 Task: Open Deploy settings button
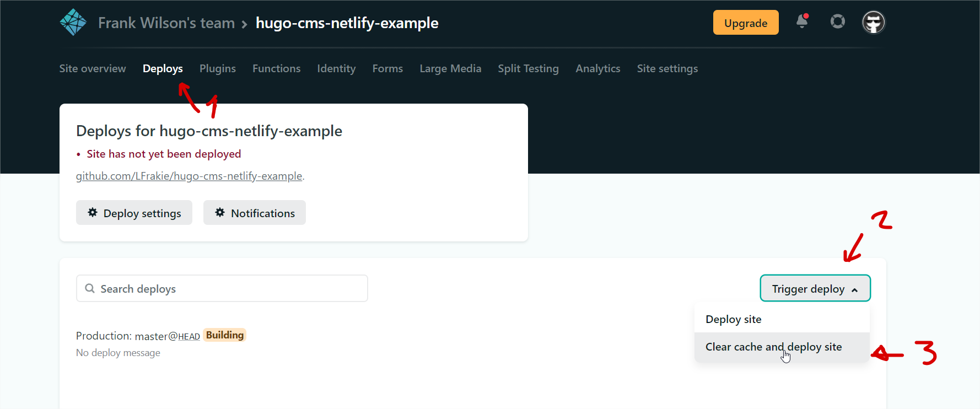134,213
